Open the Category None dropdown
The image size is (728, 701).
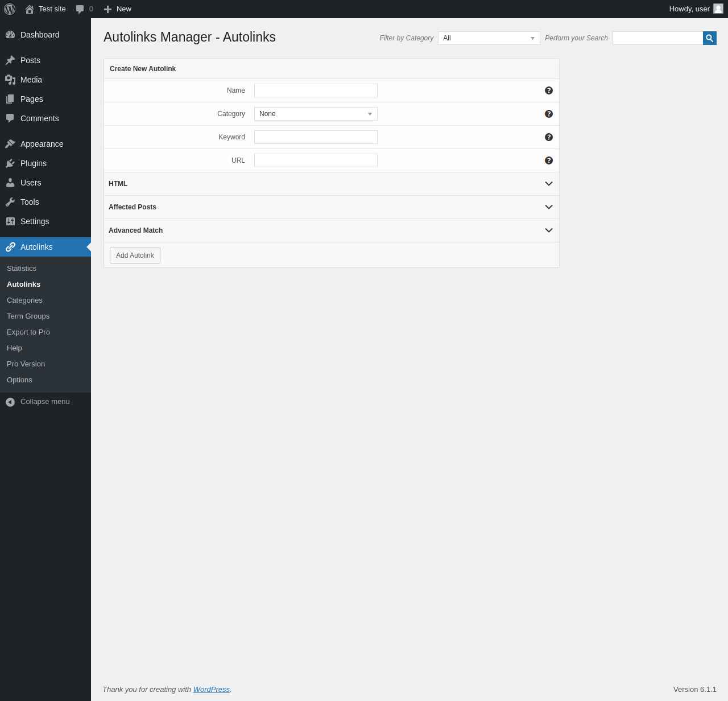[316, 114]
